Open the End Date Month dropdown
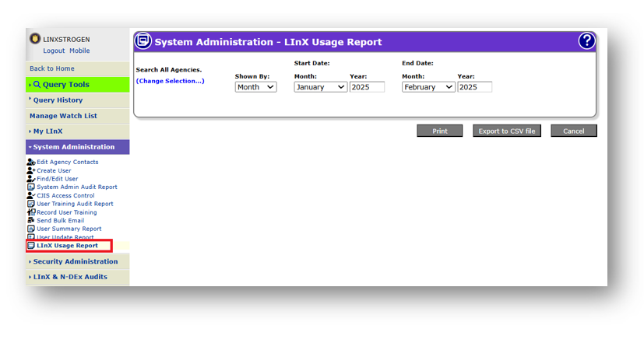 point(428,87)
